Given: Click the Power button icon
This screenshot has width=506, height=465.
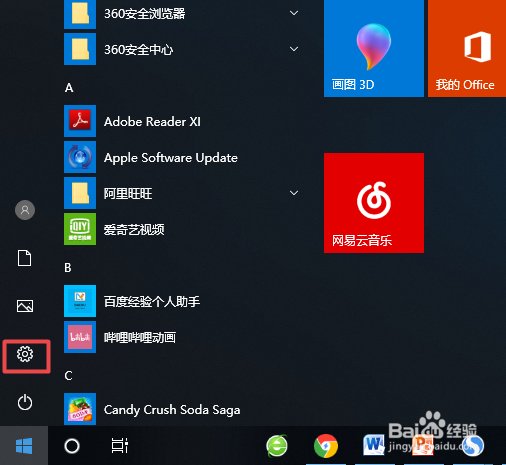Looking at the screenshot, I should coord(25,402).
